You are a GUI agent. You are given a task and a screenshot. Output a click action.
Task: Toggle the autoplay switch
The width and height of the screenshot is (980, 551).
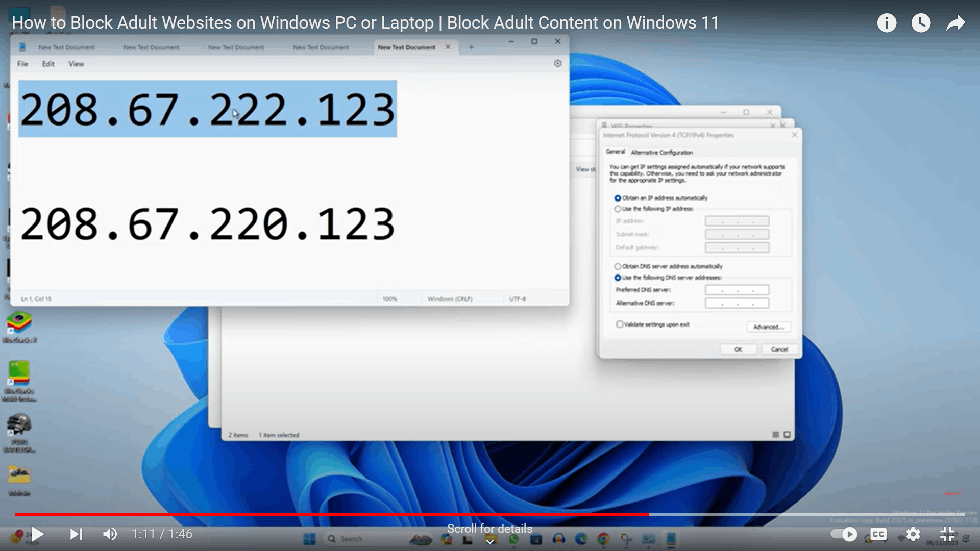tap(843, 534)
